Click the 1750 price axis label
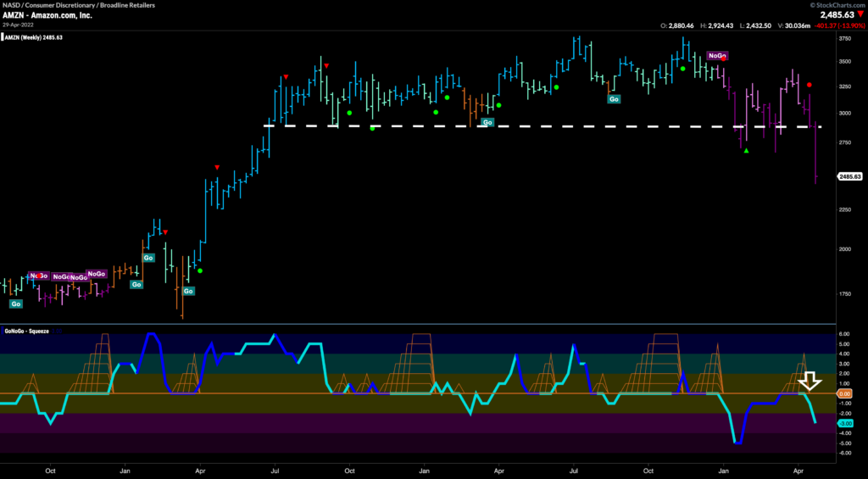This screenshot has height=479, width=868. 845,294
